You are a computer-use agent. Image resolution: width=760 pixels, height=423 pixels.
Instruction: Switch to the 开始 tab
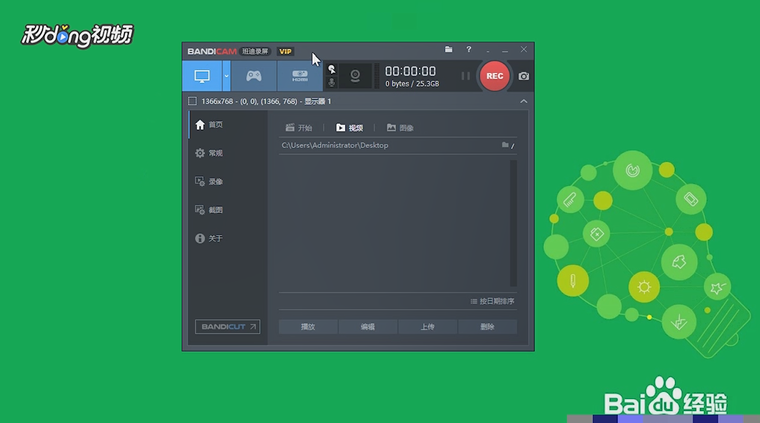click(x=299, y=128)
